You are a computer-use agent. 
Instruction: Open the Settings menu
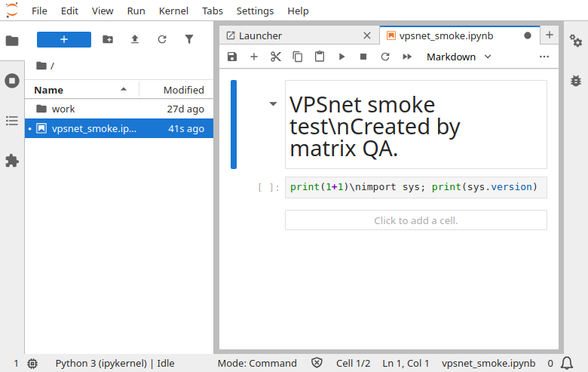coord(255,11)
